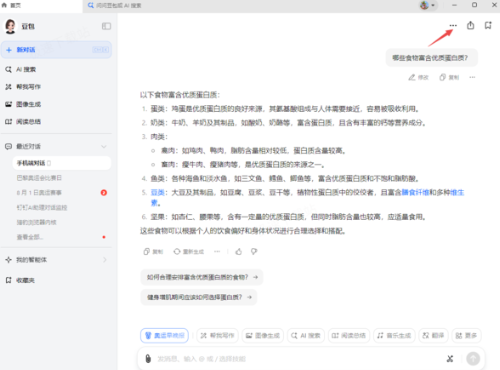Click suggestion 如何合理安排富含优质蛋白质的食物?
This screenshot has width=500, height=370.
(202, 277)
